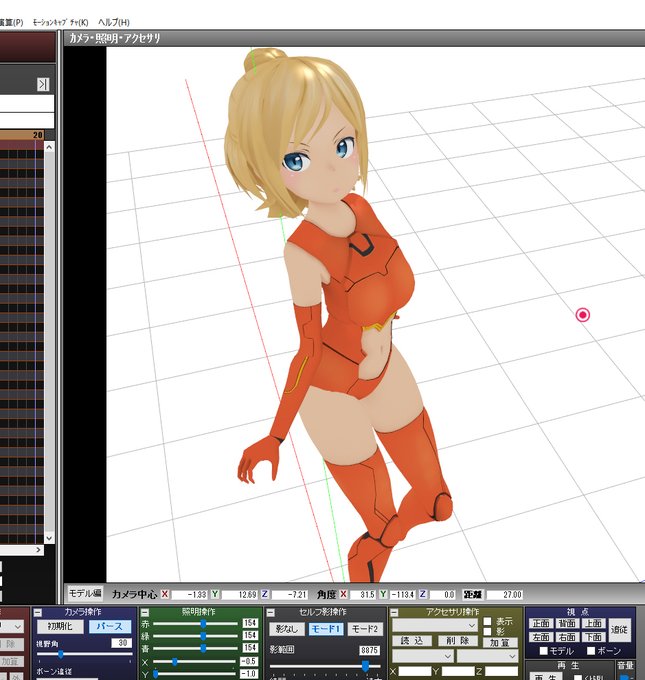Screen dimensions: 645x680
Task: Switch viewpoint to 背面 (back)
Action: click(567, 624)
